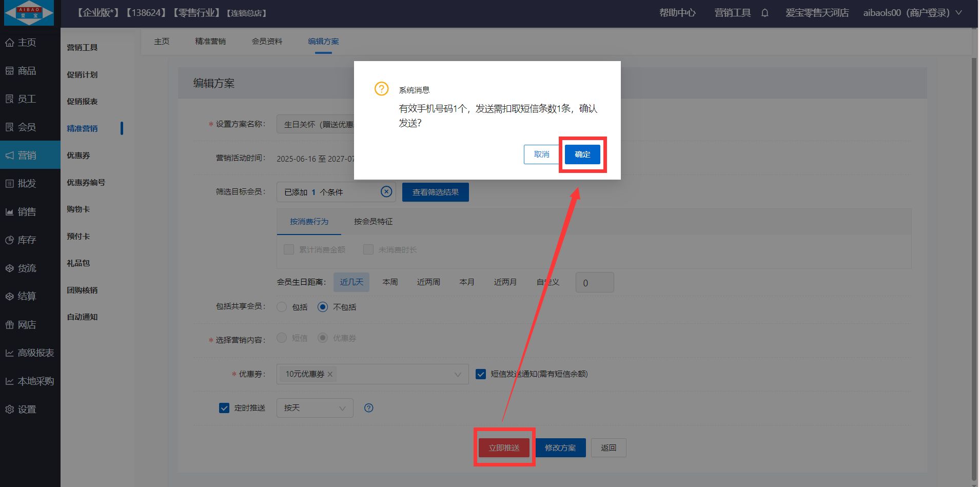
Task: Select the 包括 radio button
Action: coord(282,307)
